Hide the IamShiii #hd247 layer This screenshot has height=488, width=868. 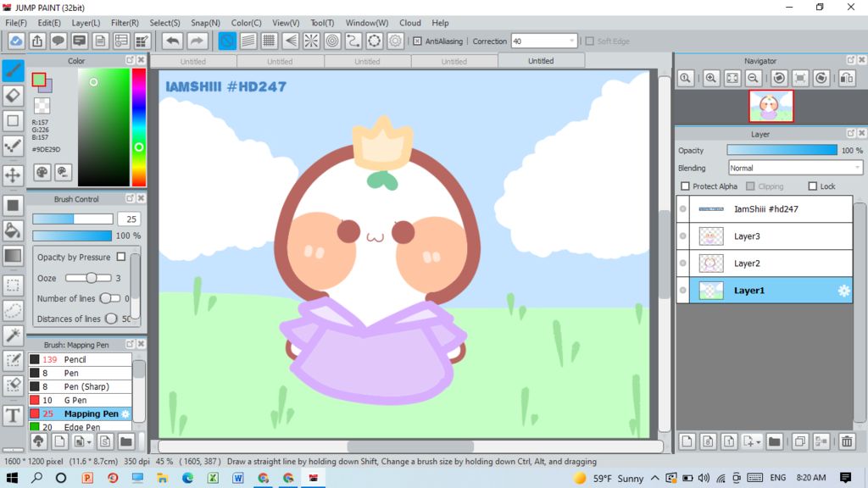[683, 209]
